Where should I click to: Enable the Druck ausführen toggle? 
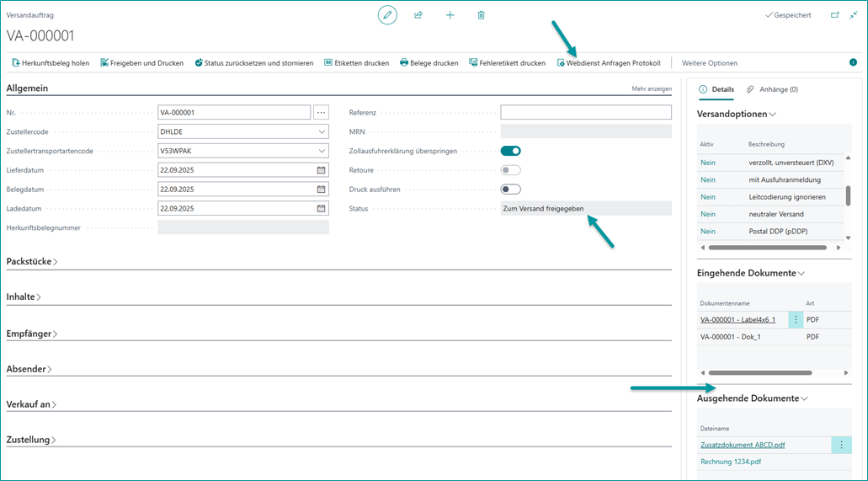tap(510, 190)
